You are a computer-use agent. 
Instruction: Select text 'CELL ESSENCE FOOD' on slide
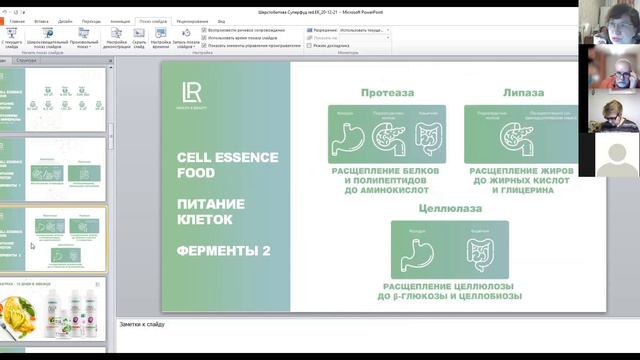tap(228, 165)
